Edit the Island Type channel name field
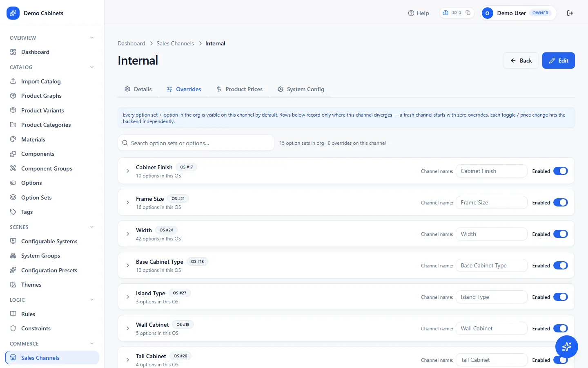Viewport: 588px width, 368px height. [x=492, y=297]
